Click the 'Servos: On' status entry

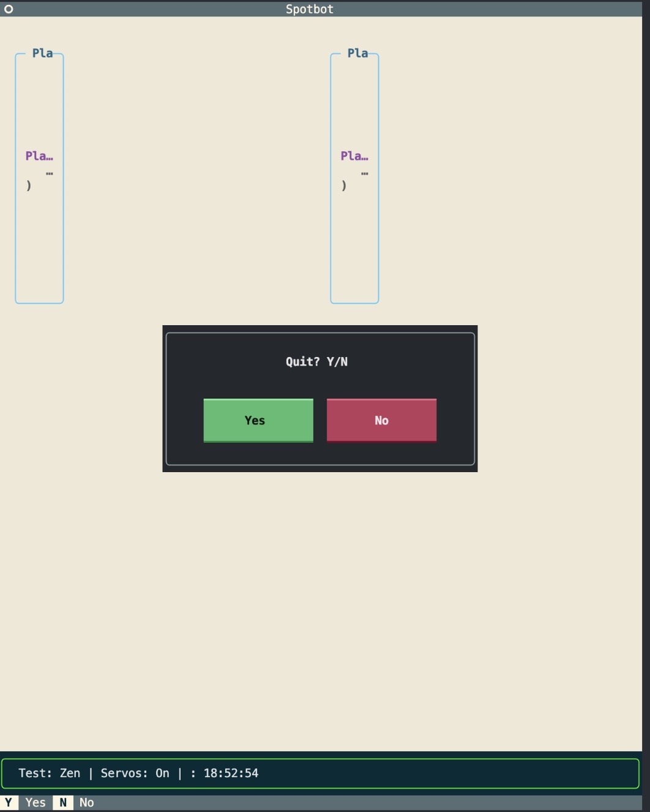point(135,773)
